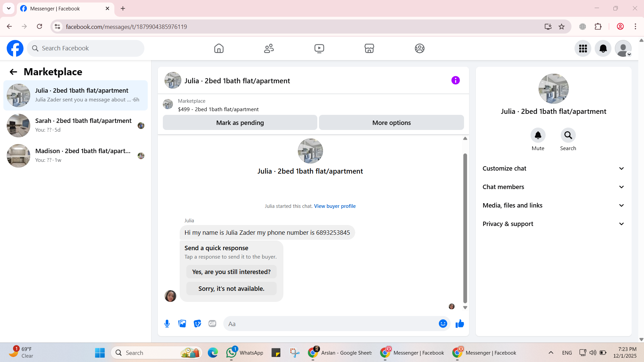Open the Facebook menu grid icon
This screenshot has width=644, height=362.
pyautogui.click(x=583, y=48)
